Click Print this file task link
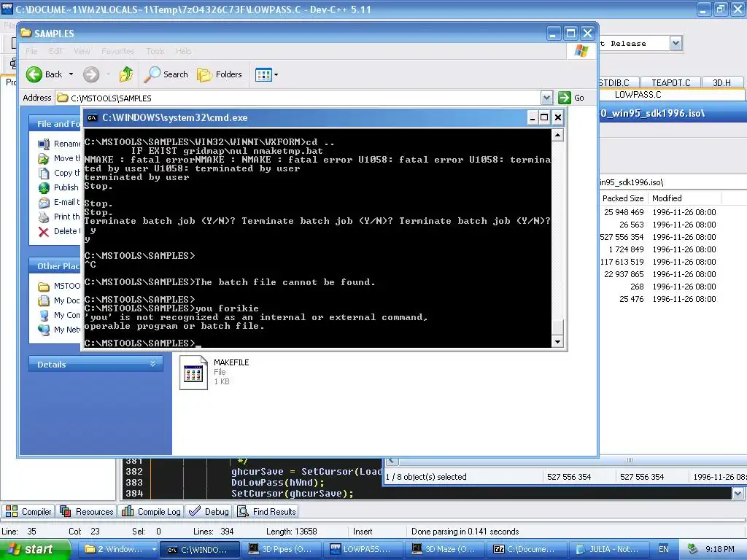The height and width of the screenshot is (560, 747). [x=59, y=217]
